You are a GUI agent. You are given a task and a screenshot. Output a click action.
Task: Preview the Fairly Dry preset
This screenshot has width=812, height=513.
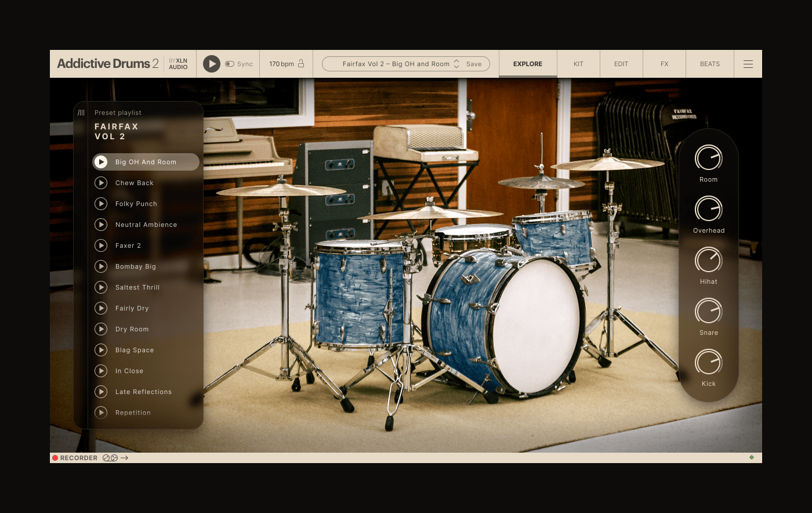click(101, 308)
